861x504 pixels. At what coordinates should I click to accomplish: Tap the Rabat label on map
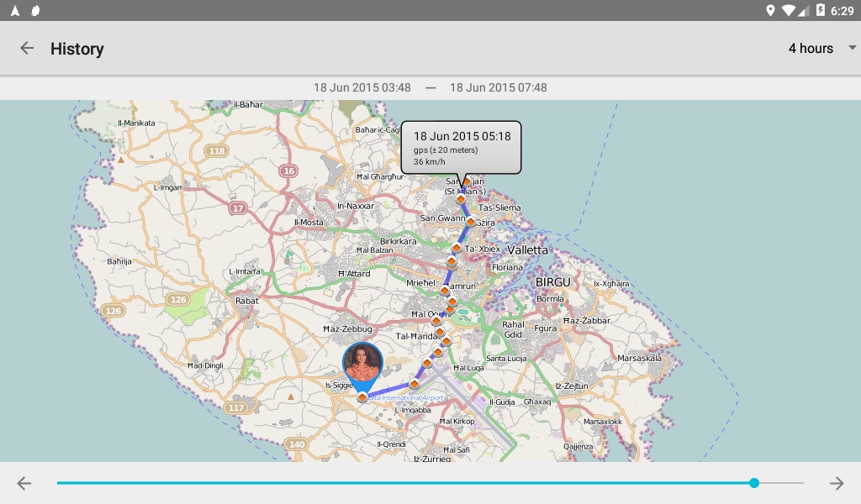(247, 301)
